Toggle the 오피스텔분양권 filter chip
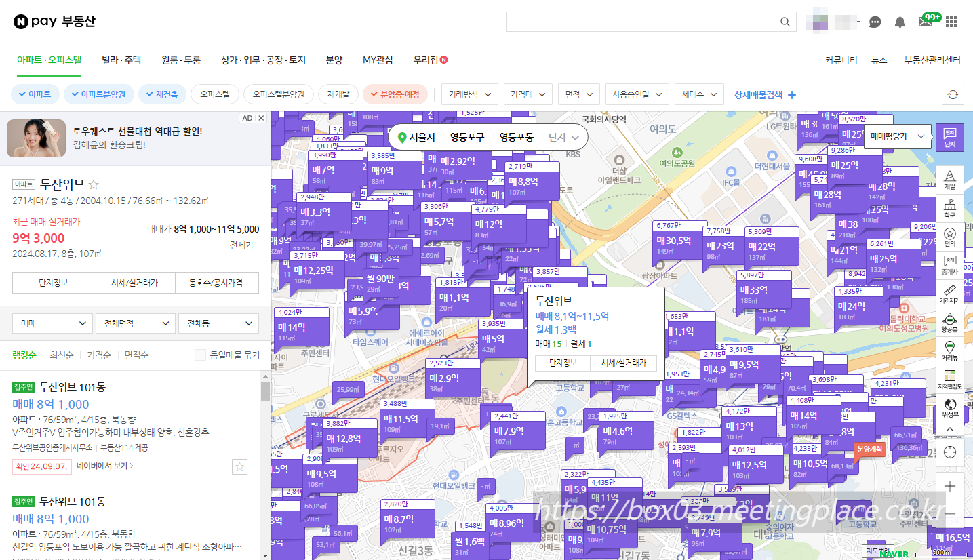The image size is (973, 560). point(279,94)
